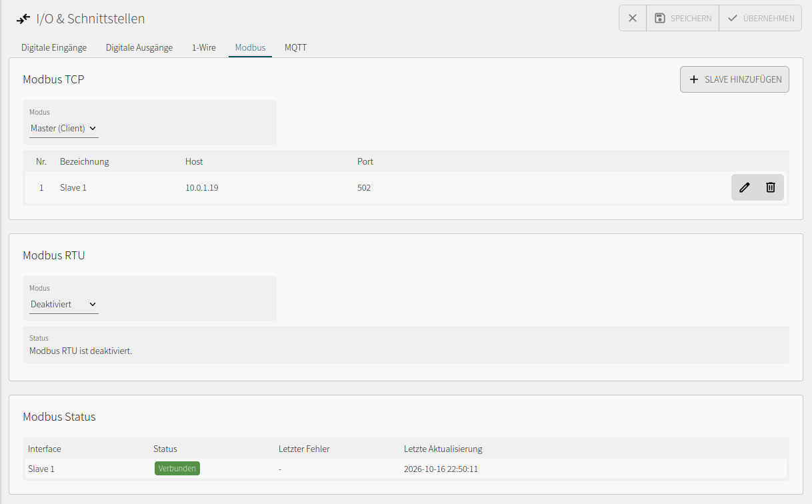
Task: Show the MQTT tab
Action: tap(295, 48)
